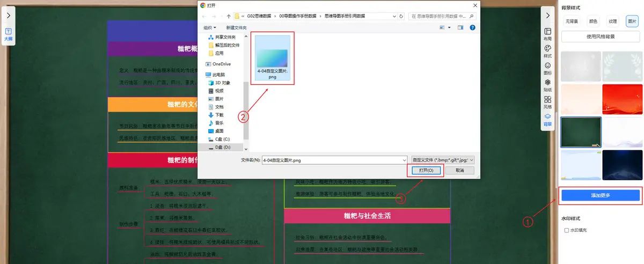This screenshot has height=264, width=644.
Task: Open the view options dropdown arrow
Action: point(450,27)
